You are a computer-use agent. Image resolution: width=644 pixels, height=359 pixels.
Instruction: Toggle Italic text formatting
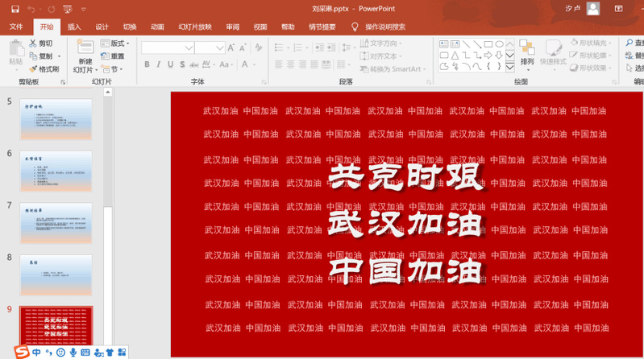point(159,65)
